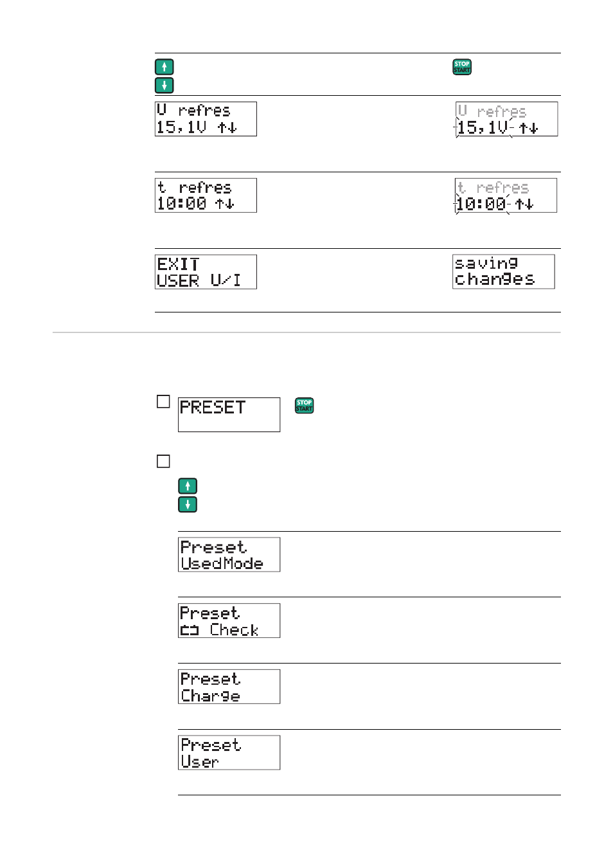Select the steady U refres 15,1V display
This screenshot has width=613, height=868.
(x=206, y=119)
